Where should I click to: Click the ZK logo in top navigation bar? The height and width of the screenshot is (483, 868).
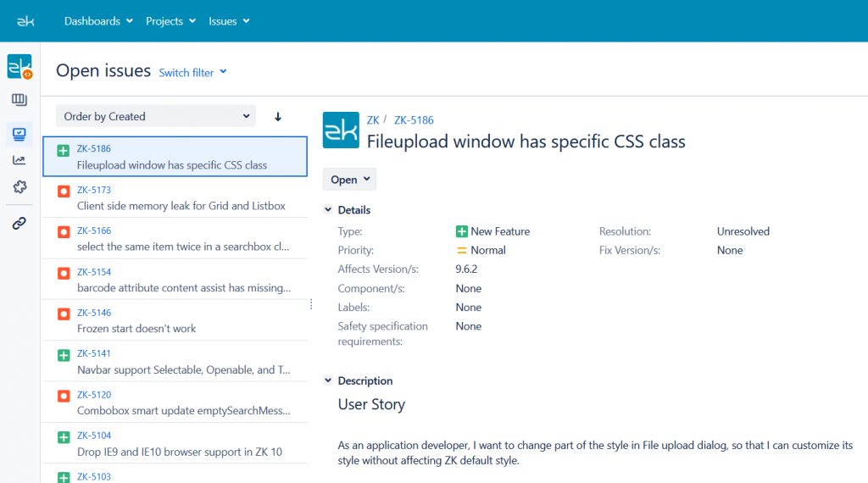coord(25,21)
